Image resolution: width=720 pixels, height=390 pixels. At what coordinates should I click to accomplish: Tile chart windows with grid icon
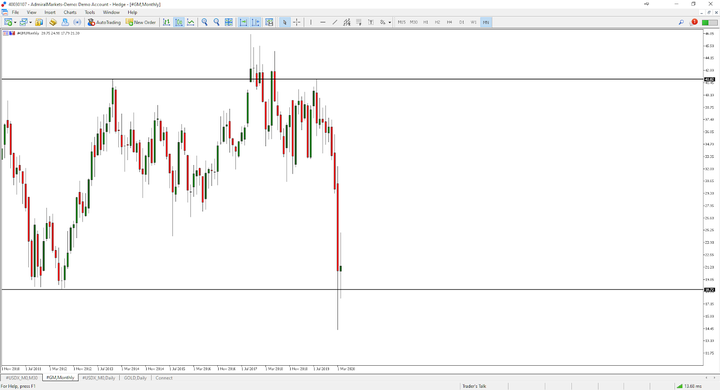point(228,22)
